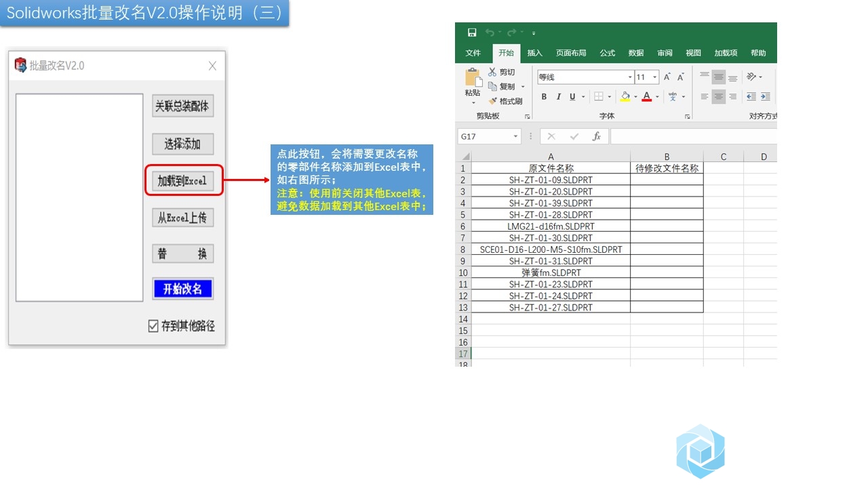Open the Name Box G17 dropdown
868x488 pixels.
[x=515, y=136]
